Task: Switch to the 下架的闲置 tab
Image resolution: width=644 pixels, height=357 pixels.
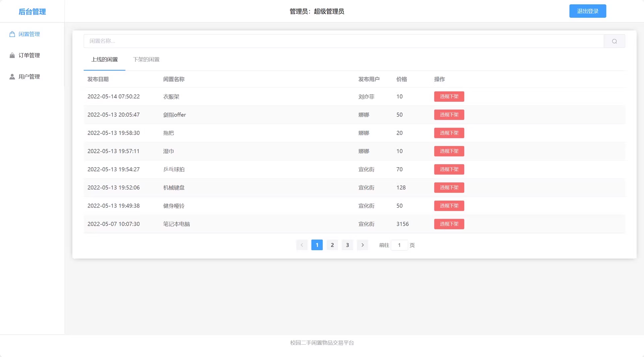Action: [x=146, y=59]
